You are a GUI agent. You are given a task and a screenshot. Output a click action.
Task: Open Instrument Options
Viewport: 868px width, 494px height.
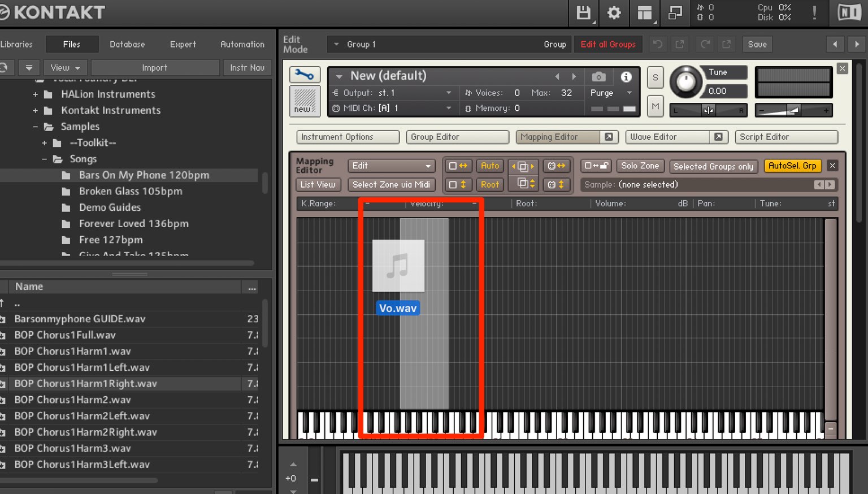point(348,137)
